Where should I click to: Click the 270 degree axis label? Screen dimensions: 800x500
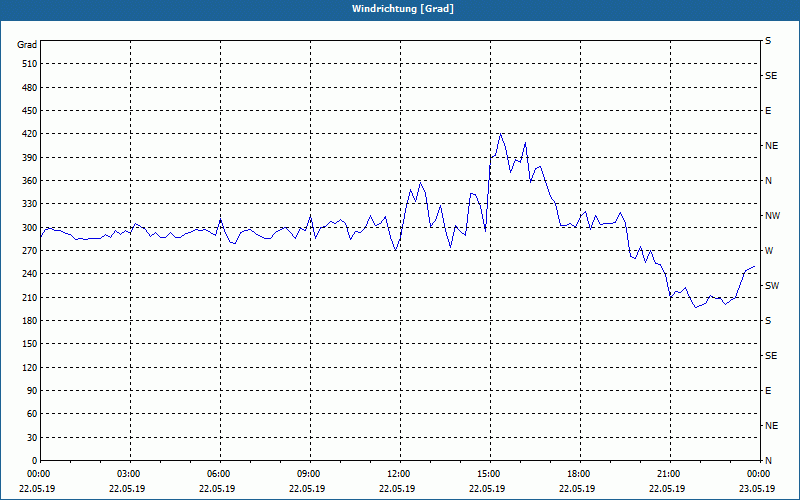(30, 251)
